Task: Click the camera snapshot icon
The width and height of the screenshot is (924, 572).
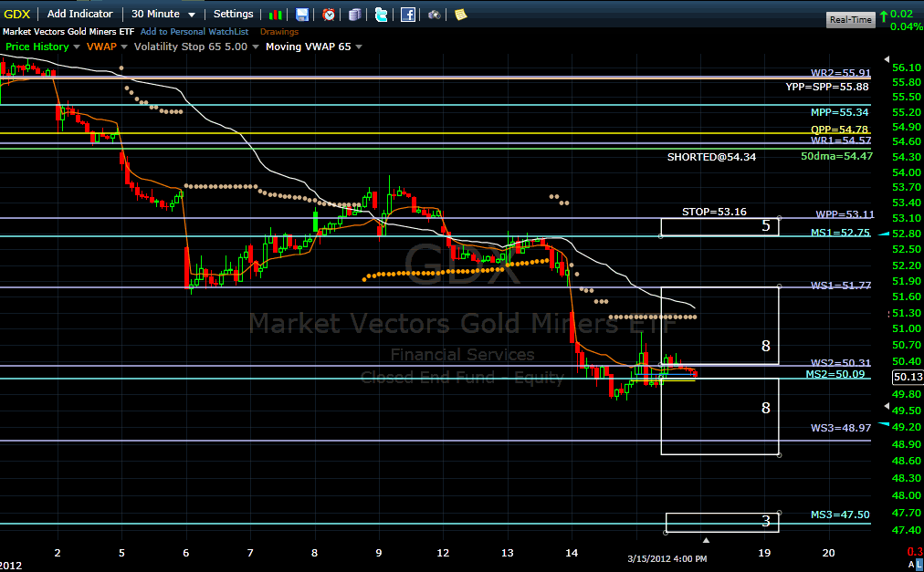Action: (x=435, y=15)
